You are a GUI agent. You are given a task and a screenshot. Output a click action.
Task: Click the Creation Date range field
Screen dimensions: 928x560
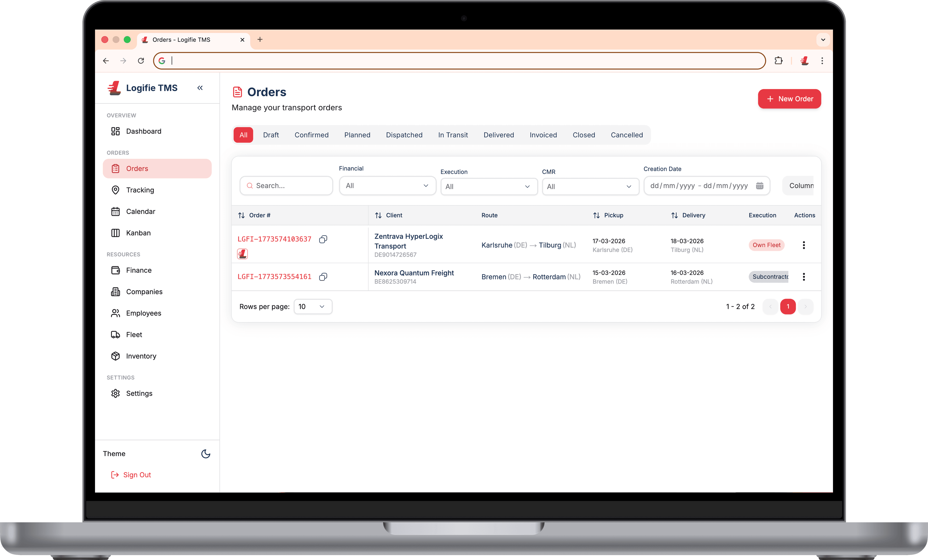707,185
